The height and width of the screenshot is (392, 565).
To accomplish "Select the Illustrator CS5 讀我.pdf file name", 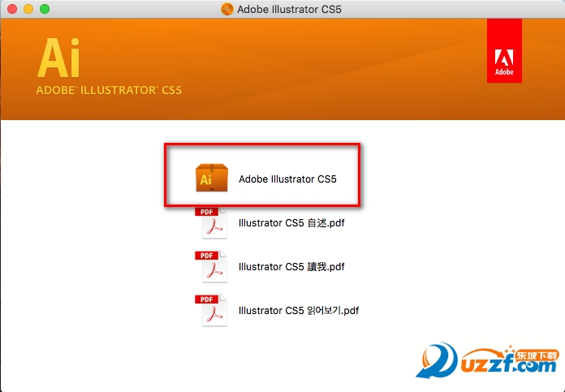I will 291,266.
